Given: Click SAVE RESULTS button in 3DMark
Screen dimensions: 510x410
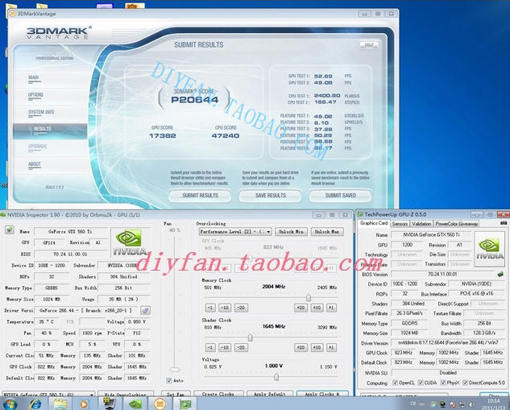Looking at the screenshot, I should [x=270, y=195].
